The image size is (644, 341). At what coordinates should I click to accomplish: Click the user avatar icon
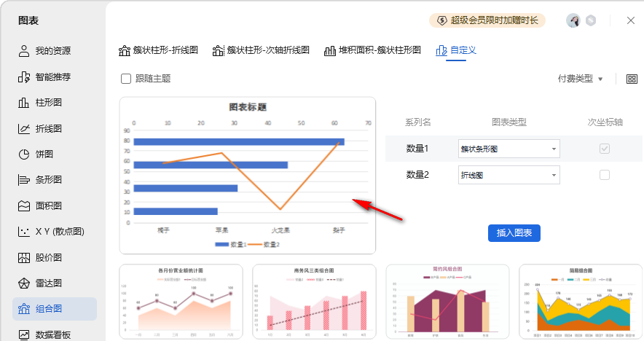(x=573, y=20)
